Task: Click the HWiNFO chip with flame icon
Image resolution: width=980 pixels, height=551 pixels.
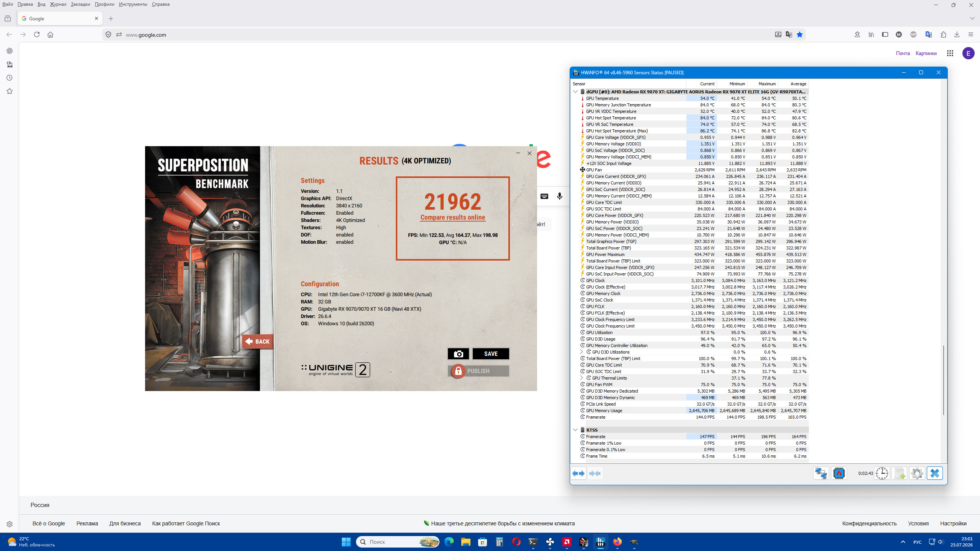Action: pos(839,473)
